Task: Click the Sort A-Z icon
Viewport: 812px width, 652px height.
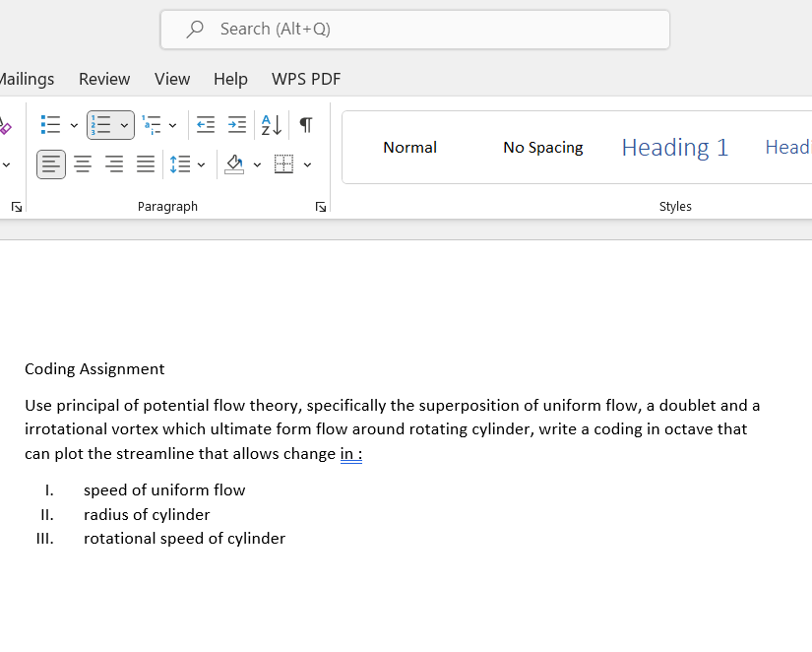Action: pos(272,125)
